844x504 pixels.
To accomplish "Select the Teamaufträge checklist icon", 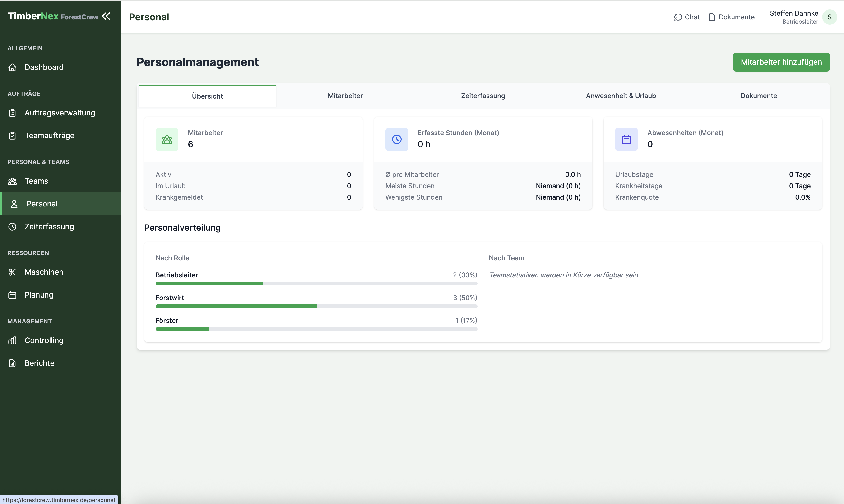I will click(12, 136).
